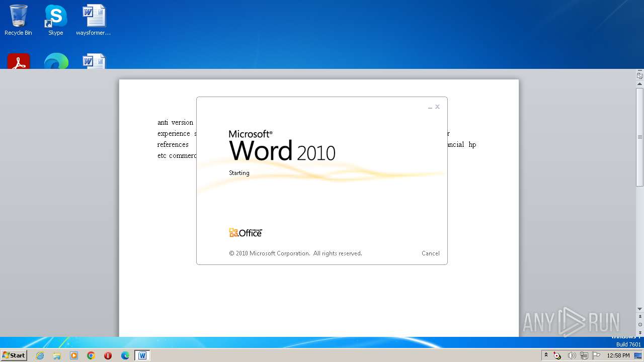Image resolution: width=644 pixels, height=362 pixels.
Task: Launch Opera browser from the taskbar
Action: 108,355
